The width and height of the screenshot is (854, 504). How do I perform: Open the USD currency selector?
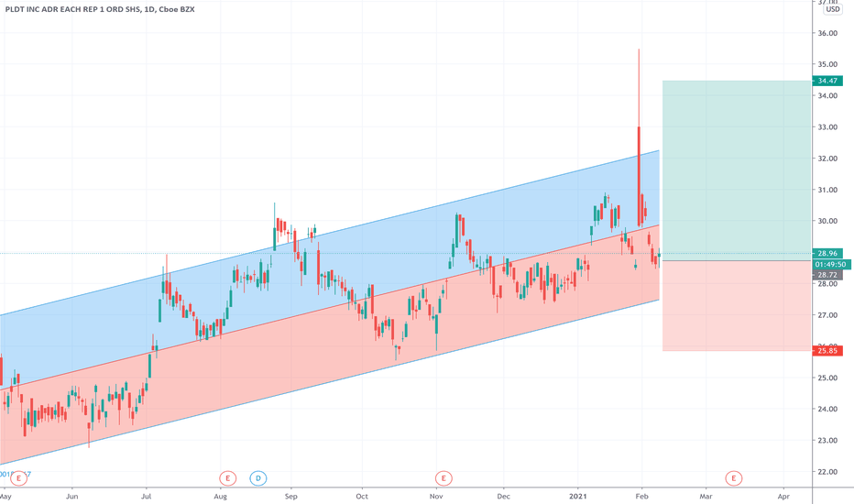[x=832, y=9]
